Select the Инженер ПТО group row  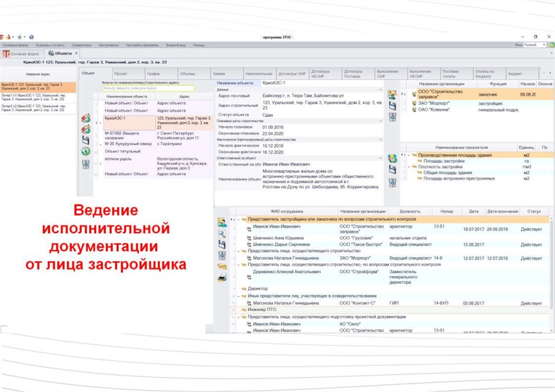coord(390,310)
